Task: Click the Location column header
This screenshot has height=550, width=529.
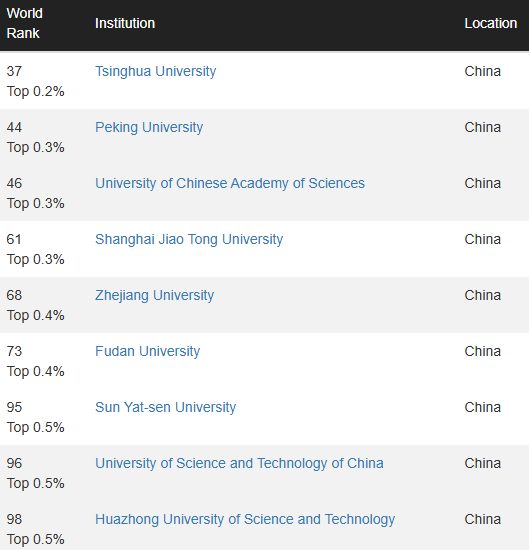Action: [x=490, y=23]
